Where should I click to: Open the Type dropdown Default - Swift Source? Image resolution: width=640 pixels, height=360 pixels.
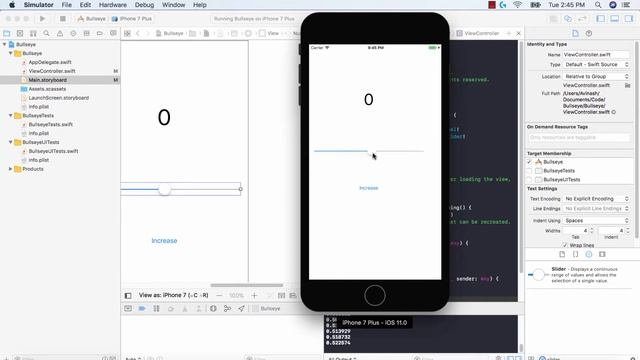tap(596, 64)
